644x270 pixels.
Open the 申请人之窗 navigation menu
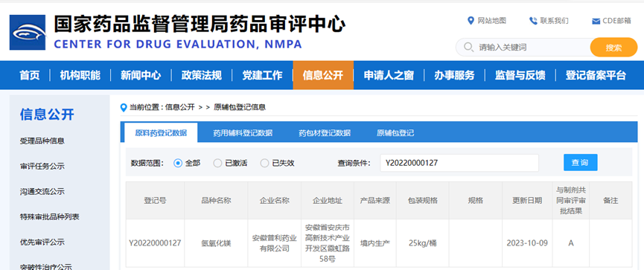[x=389, y=75]
